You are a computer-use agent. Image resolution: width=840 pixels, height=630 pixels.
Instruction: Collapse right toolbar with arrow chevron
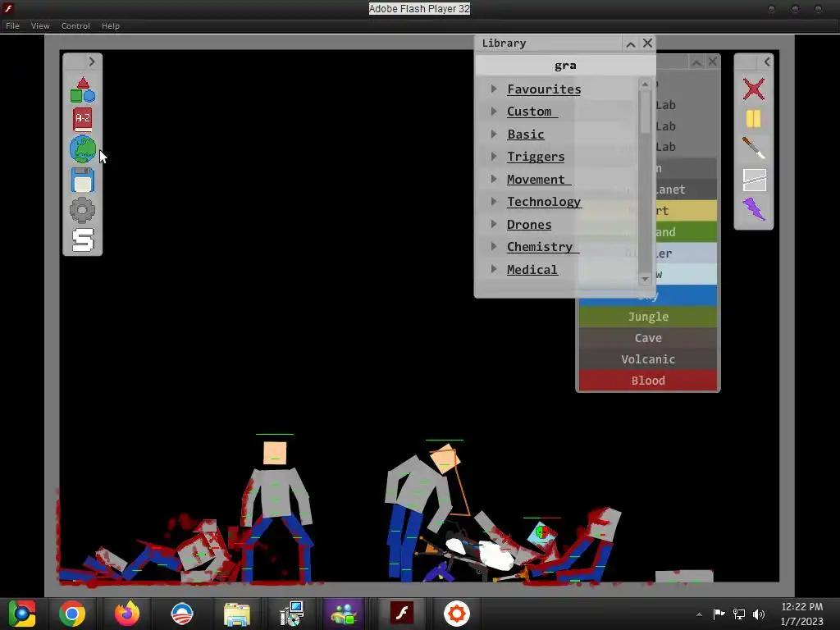pyautogui.click(x=767, y=62)
